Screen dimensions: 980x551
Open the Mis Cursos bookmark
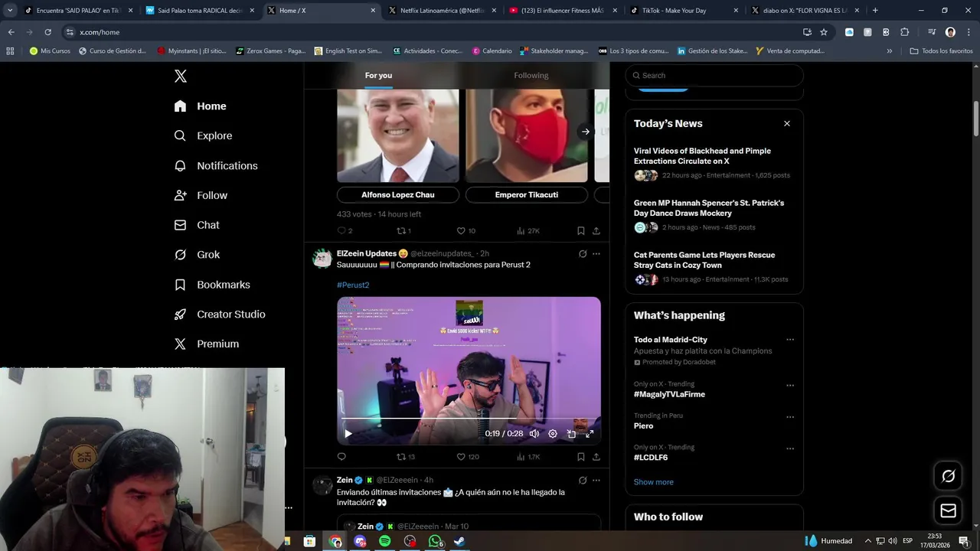[x=50, y=51]
